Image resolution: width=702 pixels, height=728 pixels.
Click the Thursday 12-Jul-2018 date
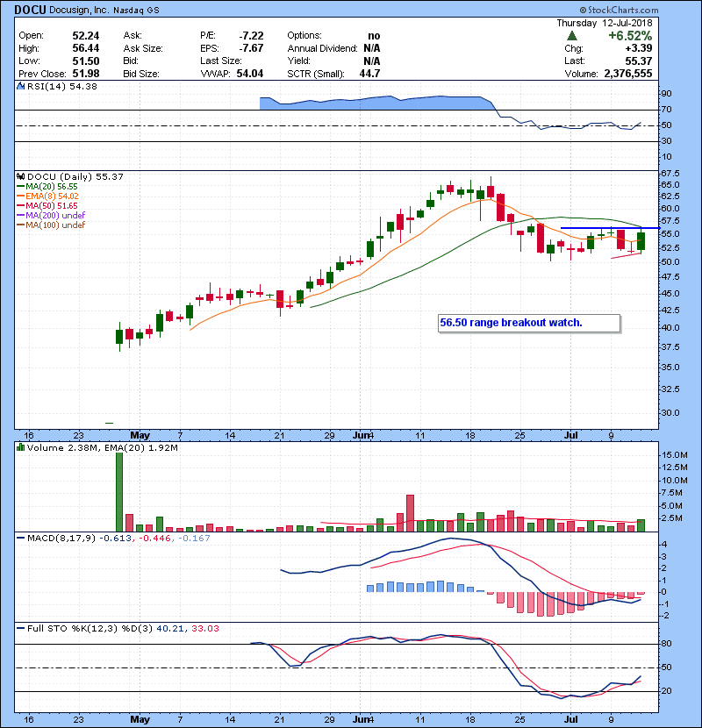click(x=605, y=23)
